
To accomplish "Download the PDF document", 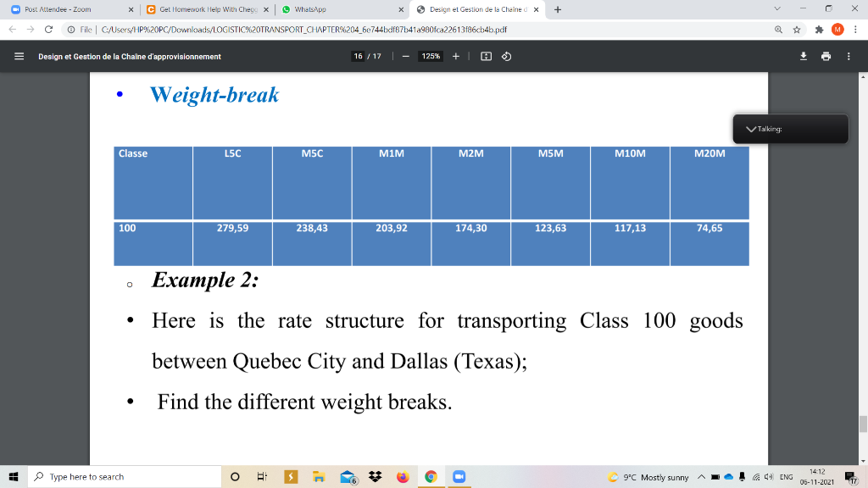I will tap(804, 57).
